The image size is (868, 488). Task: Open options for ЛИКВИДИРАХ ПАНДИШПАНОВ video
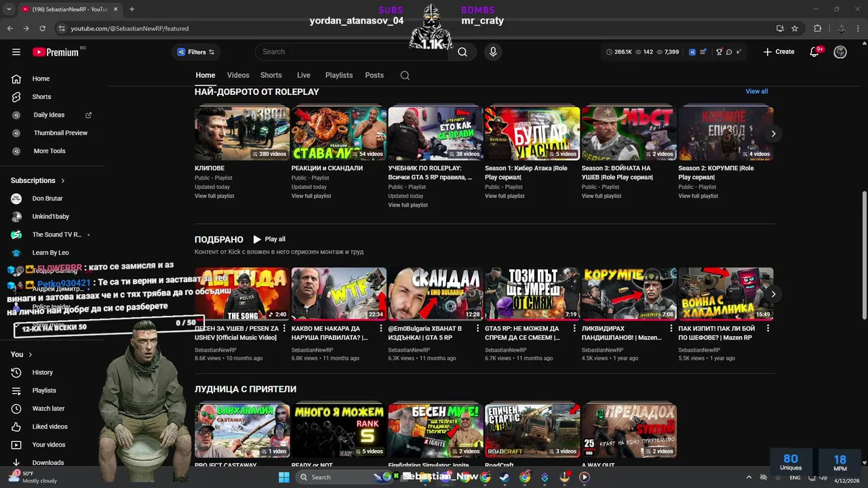coord(671,329)
